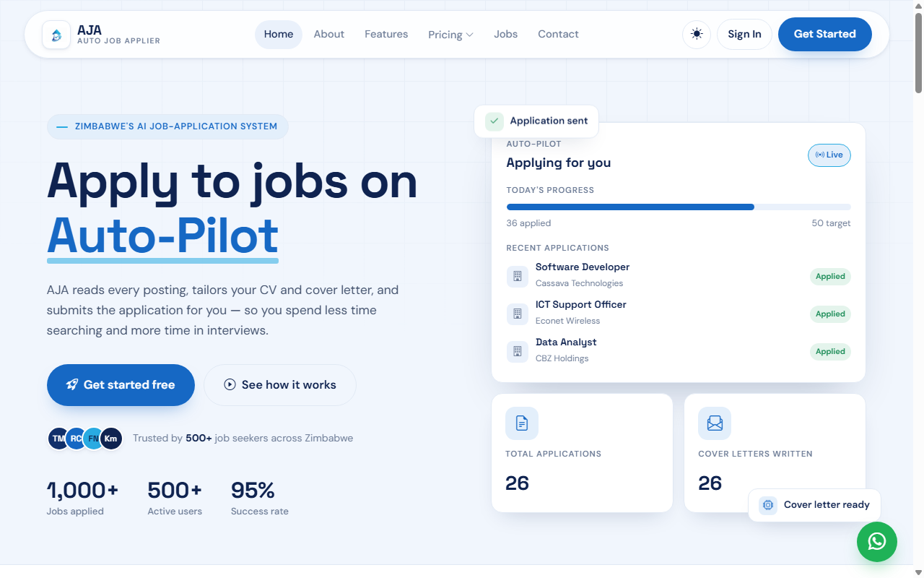Click the 50 target label
The image size is (924, 578).
tap(832, 223)
